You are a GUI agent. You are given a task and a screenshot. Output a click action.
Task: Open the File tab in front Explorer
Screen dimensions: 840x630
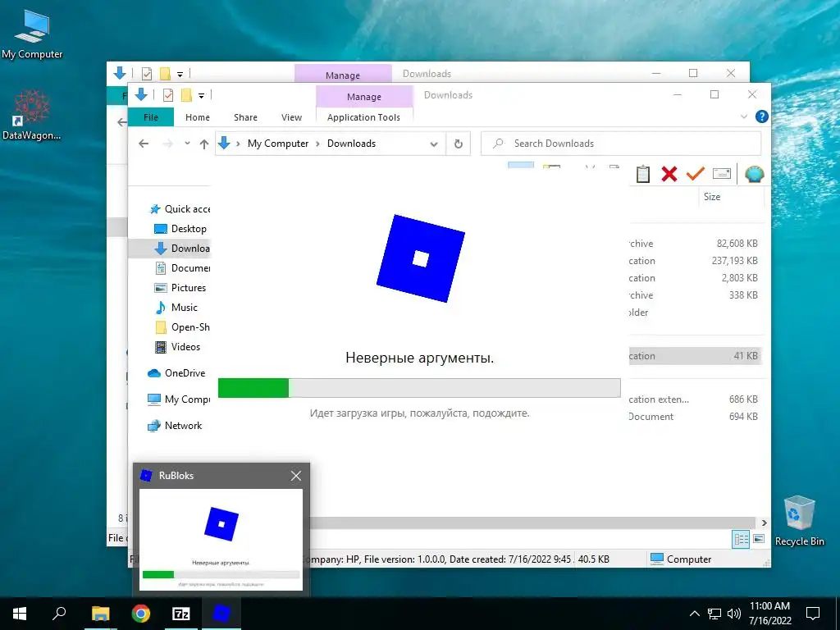coord(151,117)
